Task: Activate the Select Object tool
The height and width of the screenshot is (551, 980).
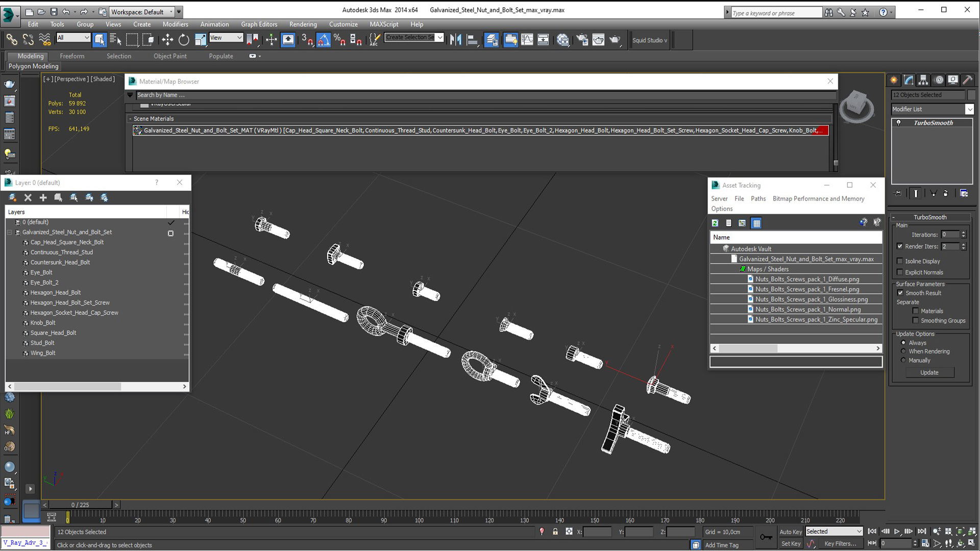Action: [x=100, y=39]
